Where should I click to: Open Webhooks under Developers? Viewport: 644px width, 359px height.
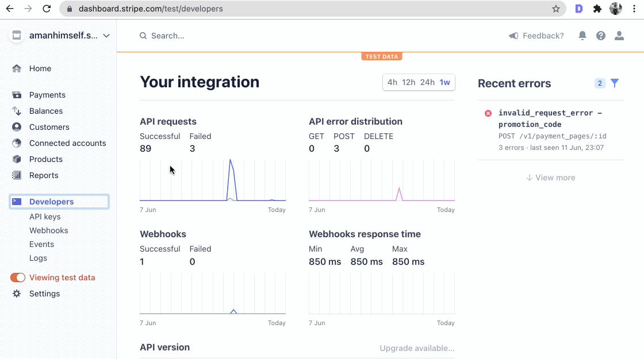click(x=48, y=230)
